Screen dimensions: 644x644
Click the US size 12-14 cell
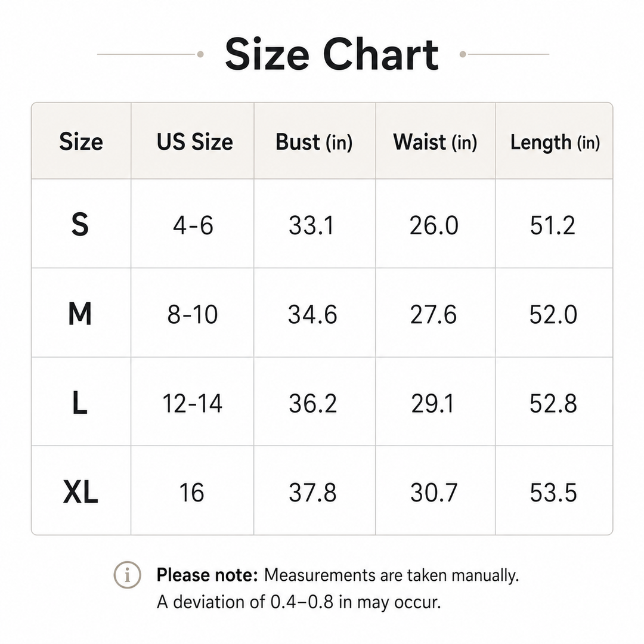click(192, 403)
